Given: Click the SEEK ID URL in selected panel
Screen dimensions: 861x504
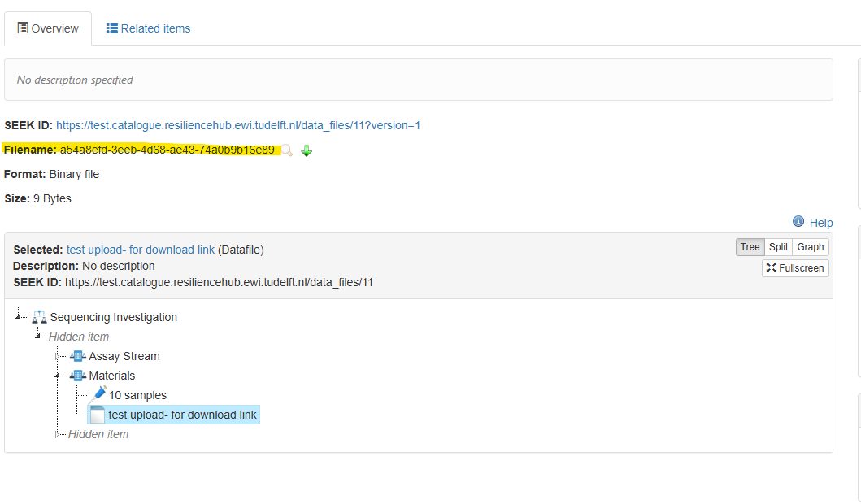Looking at the screenshot, I should (x=219, y=282).
